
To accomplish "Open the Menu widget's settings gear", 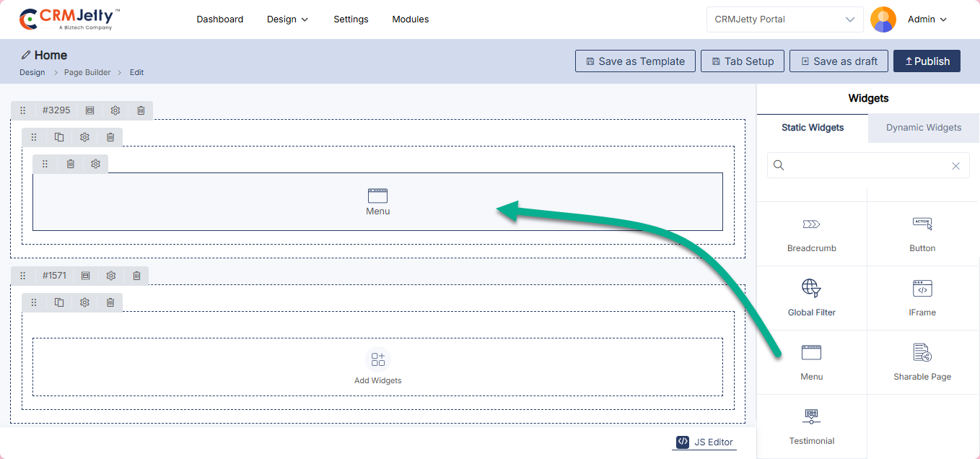I will pos(95,164).
